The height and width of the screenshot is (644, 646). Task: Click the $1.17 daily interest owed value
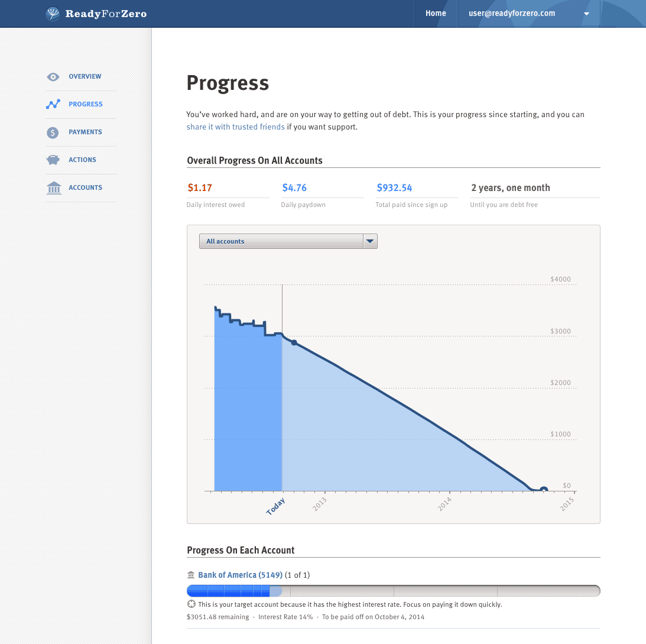pos(200,187)
